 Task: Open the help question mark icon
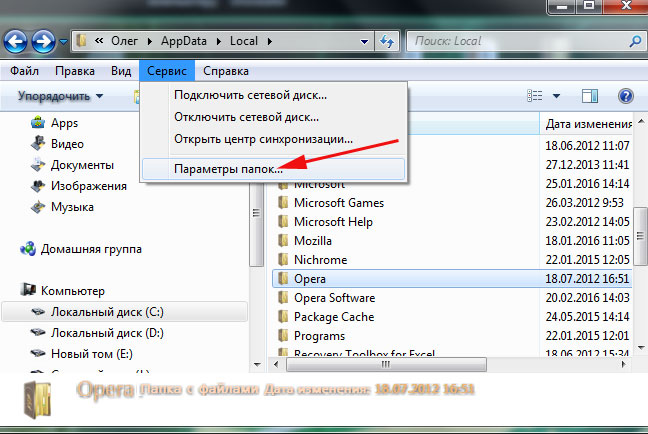(626, 96)
